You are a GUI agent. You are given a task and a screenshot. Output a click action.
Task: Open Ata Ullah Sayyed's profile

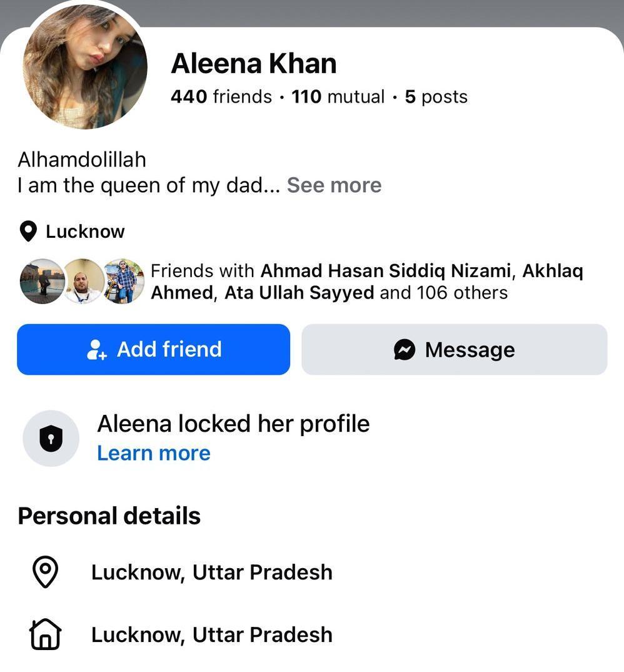pos(299,293)
